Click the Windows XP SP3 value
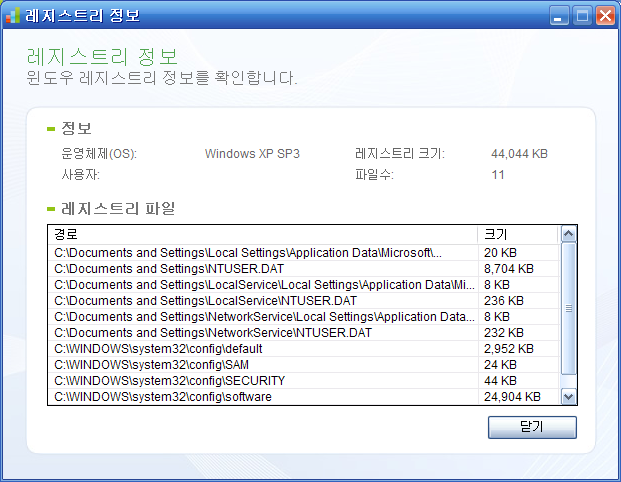Viewport: 621px width, 482px height. pos(252,154)
